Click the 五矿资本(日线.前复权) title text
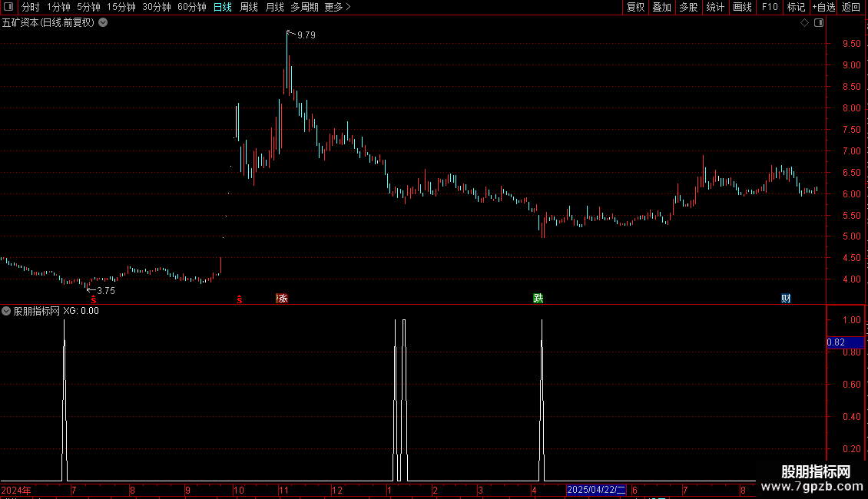This screenshot has width=868, height=499. pyautogui.click(x=48, y=23)
